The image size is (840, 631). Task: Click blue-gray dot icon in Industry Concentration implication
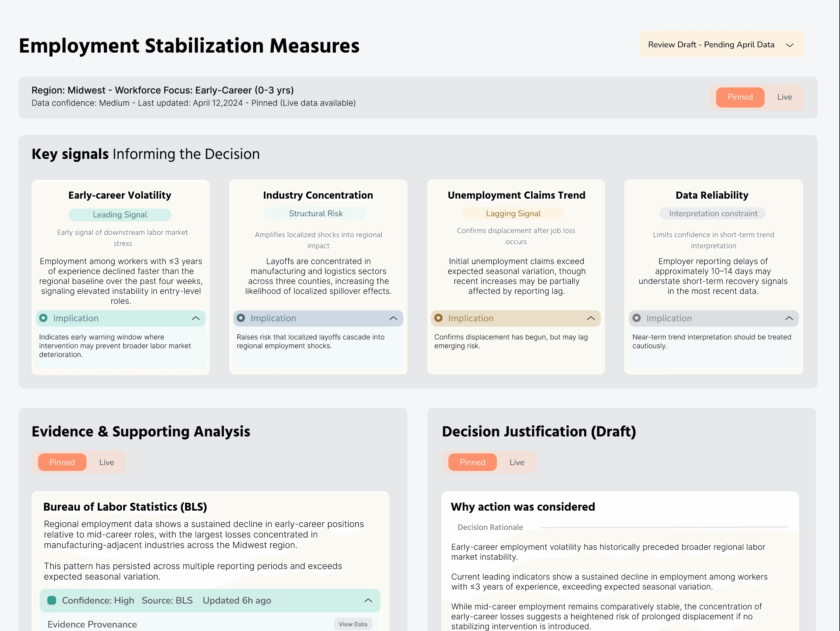coord(241,318)
